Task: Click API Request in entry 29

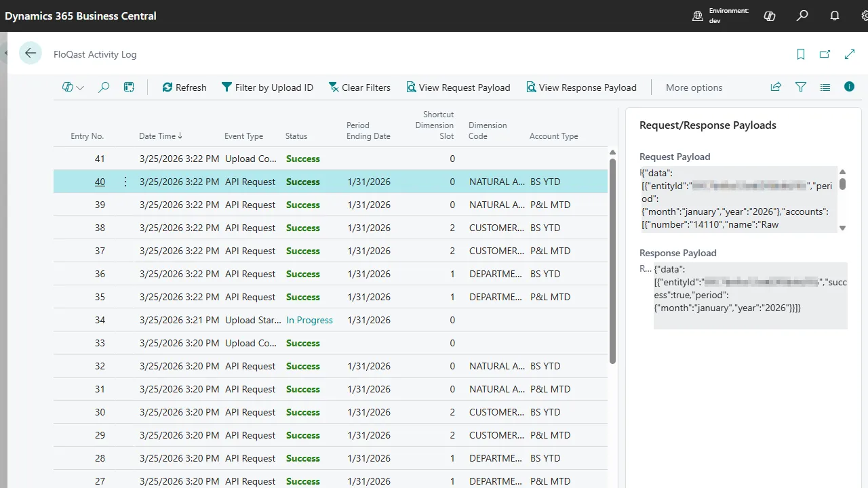Action: pos(250,435)
